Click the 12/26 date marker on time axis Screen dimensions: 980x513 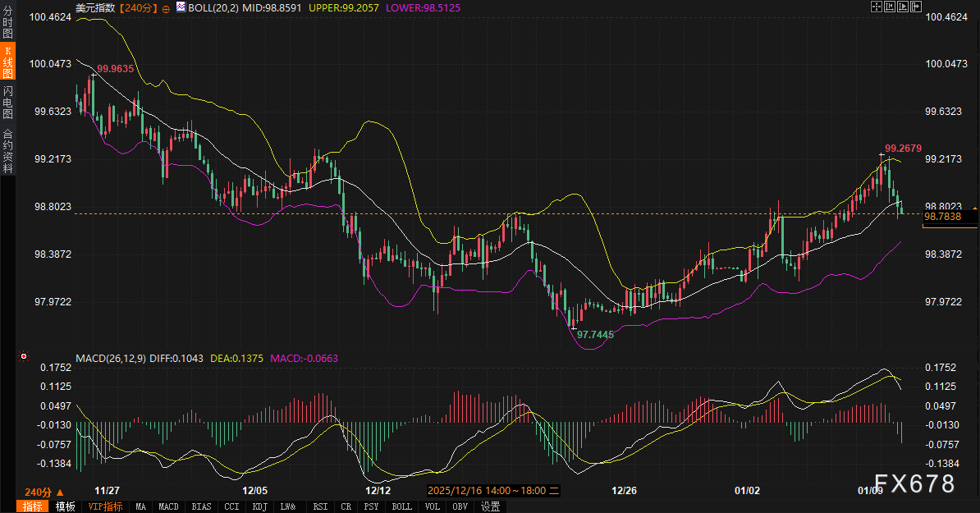click(x=625, y=491)
